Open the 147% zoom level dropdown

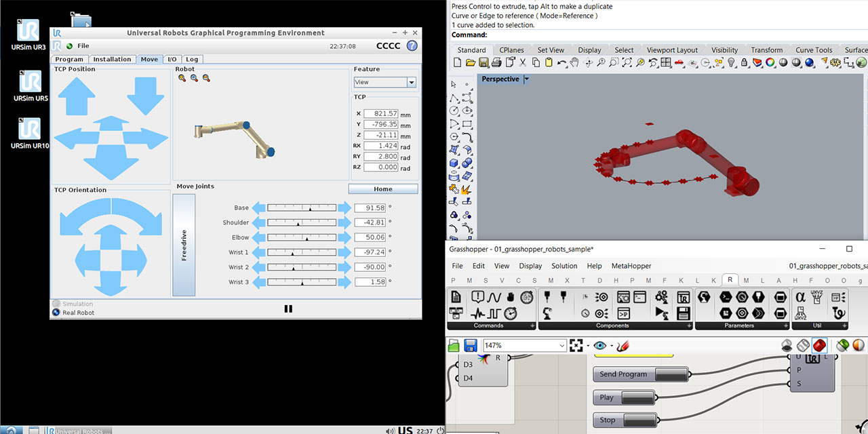(x=561, y=346)
